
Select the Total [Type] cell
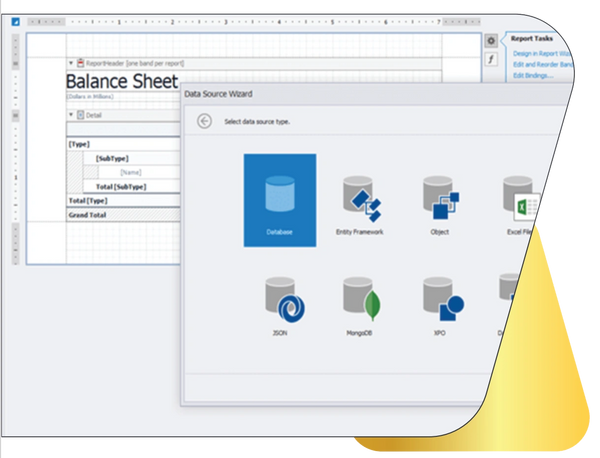[87, 200]
